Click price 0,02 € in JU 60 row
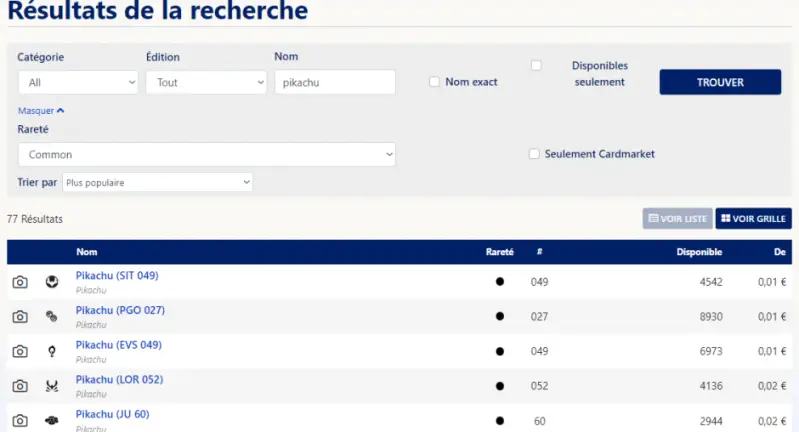The image size is (799, 432). pos(772,421)
